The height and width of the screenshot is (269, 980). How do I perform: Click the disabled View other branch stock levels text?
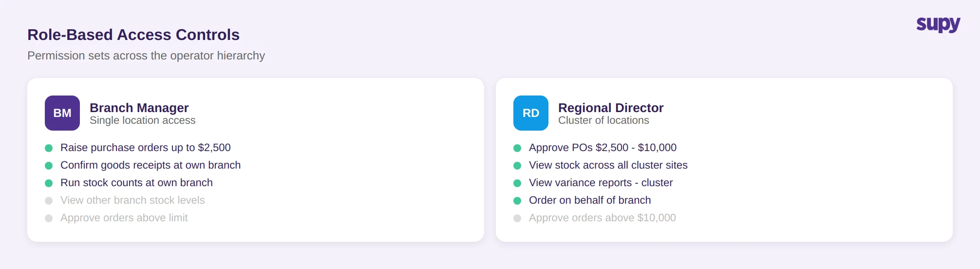[x=132, y=200]
